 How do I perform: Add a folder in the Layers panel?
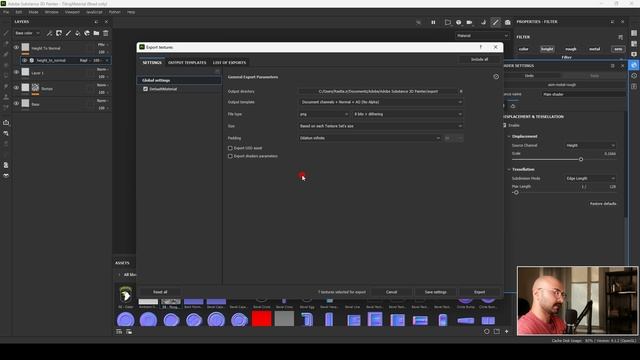96,33
